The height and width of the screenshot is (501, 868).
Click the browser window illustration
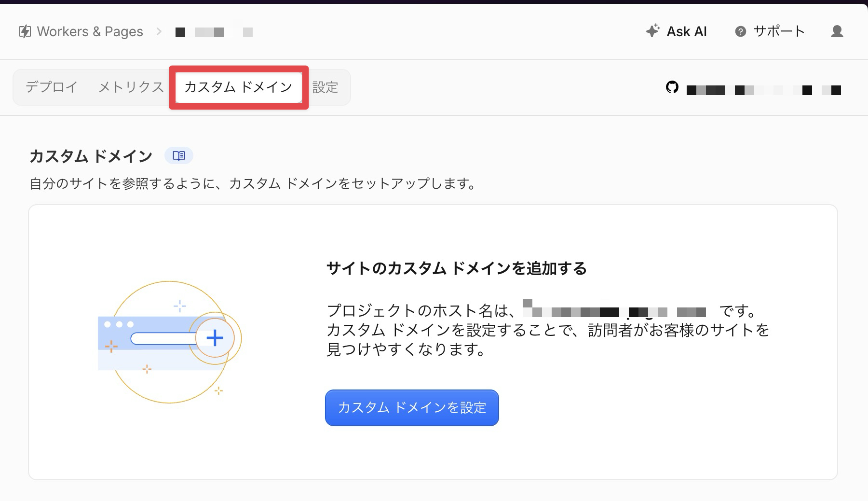coord(162,343)
